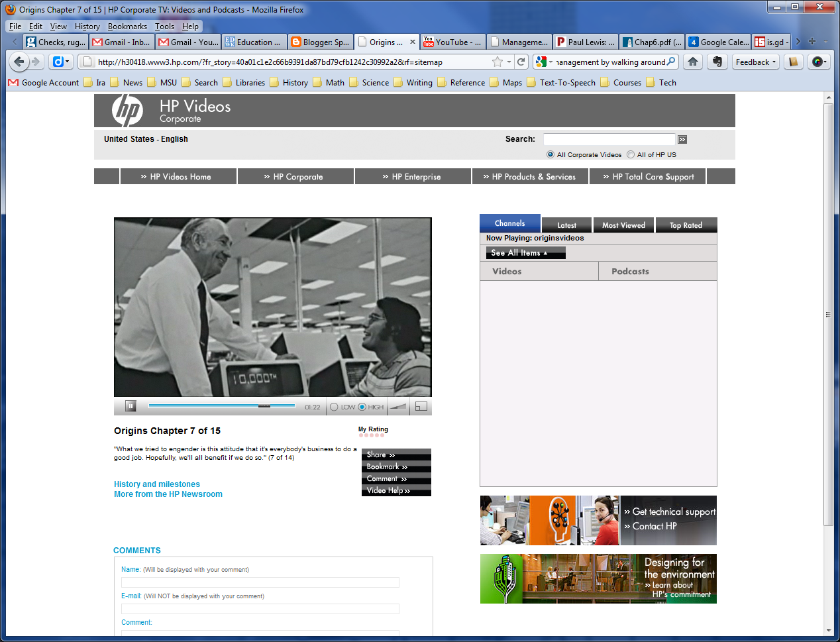Select the Podcasts column tab
The image size is (840, 642).
click(658, 271)
